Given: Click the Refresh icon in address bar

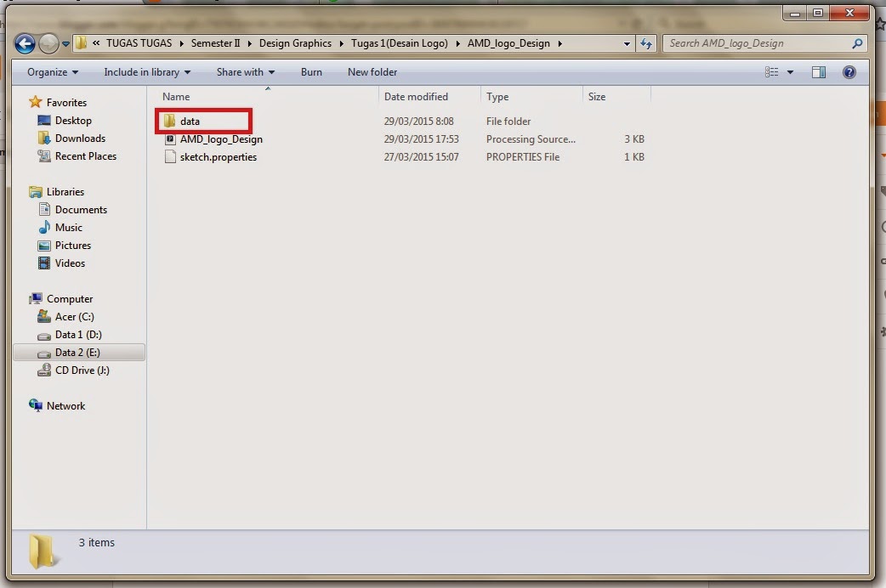Looking at the screenshot, I should click(x=646, y=43).
